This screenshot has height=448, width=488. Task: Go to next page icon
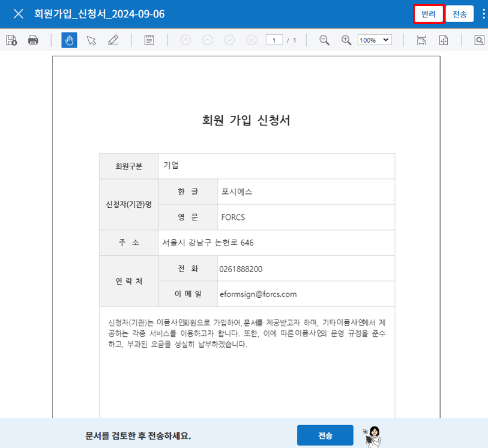pyautogui.click(x=229, y=40)
